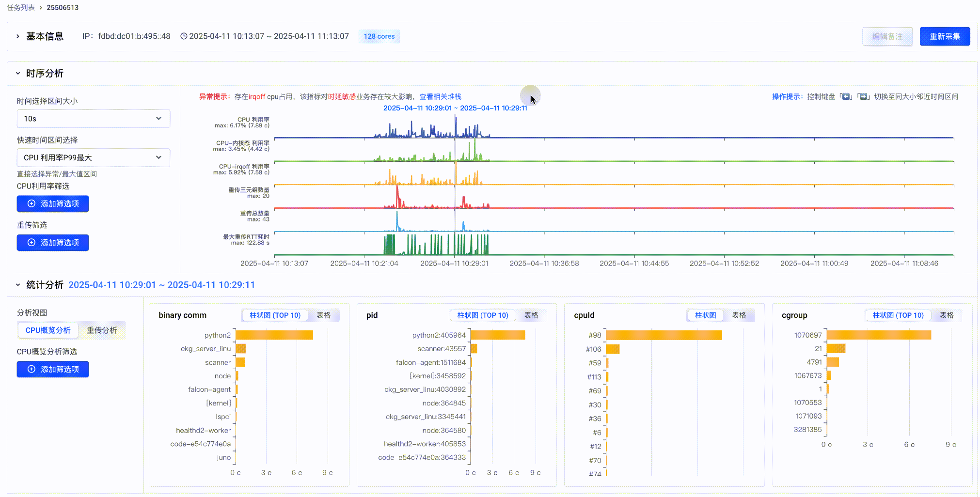
Task: Click the python2 bar in binary comm chart
Action: coord(274,335)
